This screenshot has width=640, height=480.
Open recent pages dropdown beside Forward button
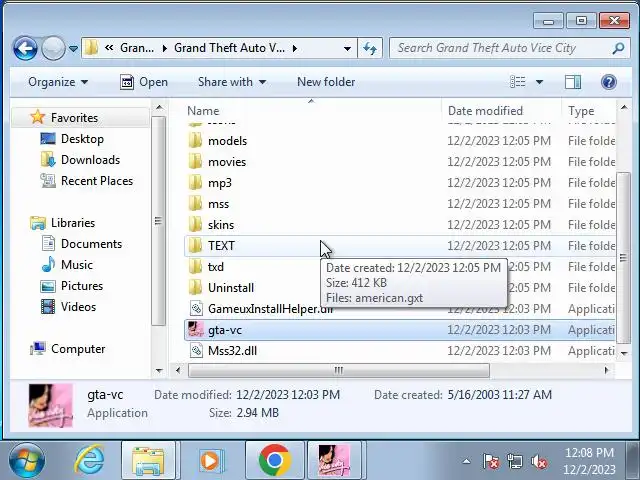[x=73, y=49]
